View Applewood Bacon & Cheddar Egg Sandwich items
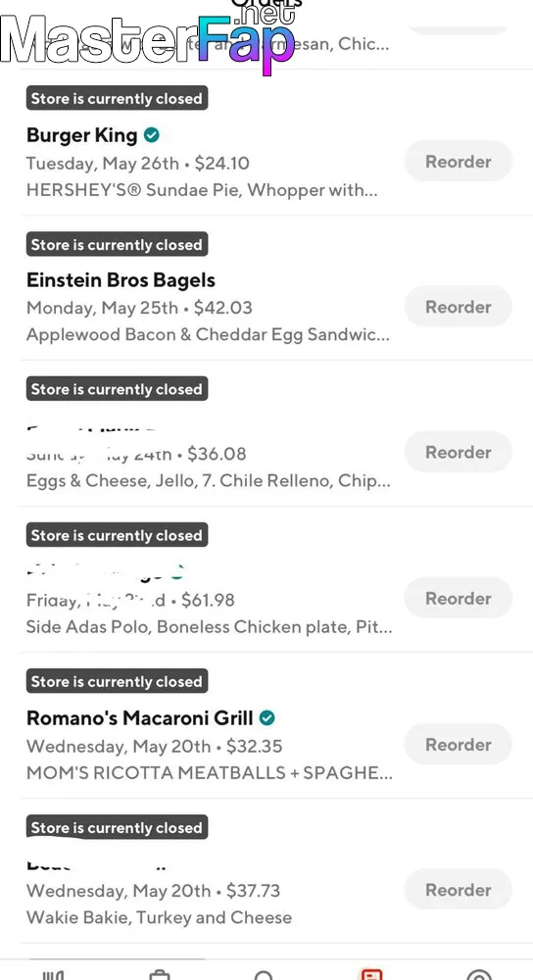This screenshot has height=980, width=533. pyautogui.click(x=208, y=335)
